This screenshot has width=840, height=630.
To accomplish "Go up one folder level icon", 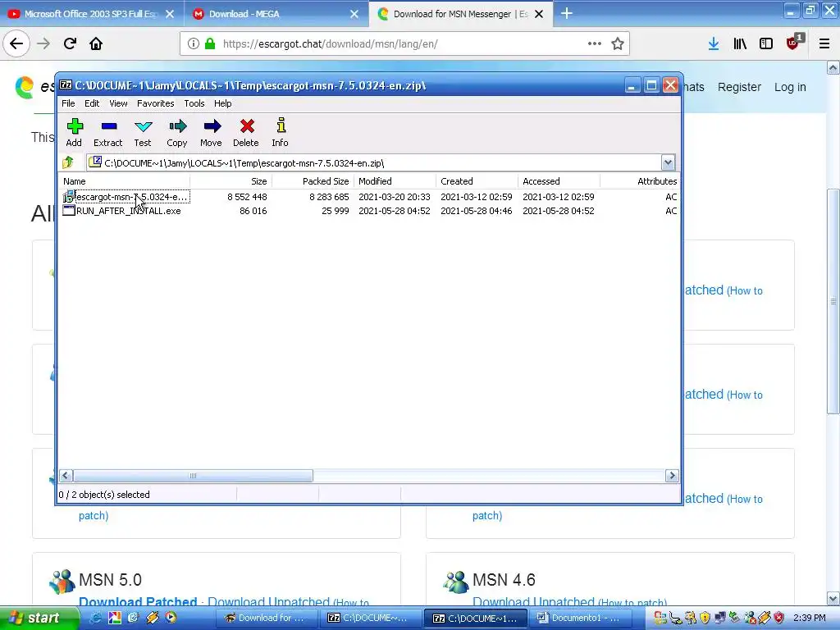I will pyautogui.click(x=68, y=162).
